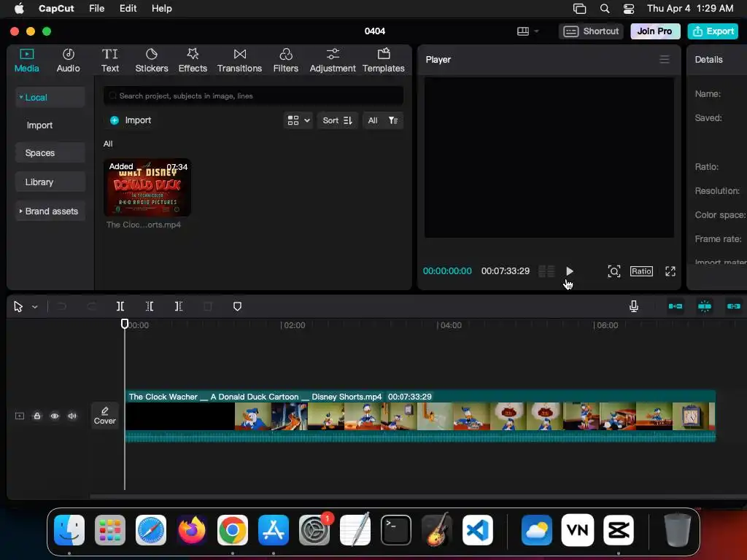Open the player grid compare icon

[x=546, y=271]
